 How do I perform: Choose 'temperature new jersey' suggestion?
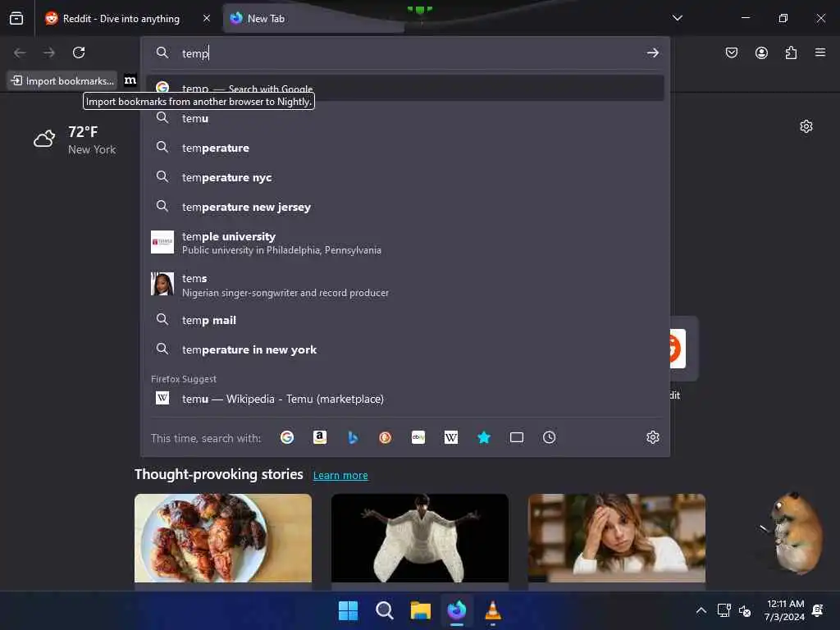pyautogui.click(x=405, y=207)
